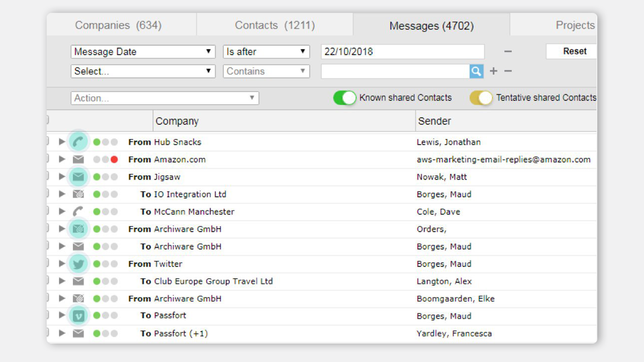The image size is (644, 362).
Task: Click the phone call icon on Hub Snacks row
Action: pos(79,142)
